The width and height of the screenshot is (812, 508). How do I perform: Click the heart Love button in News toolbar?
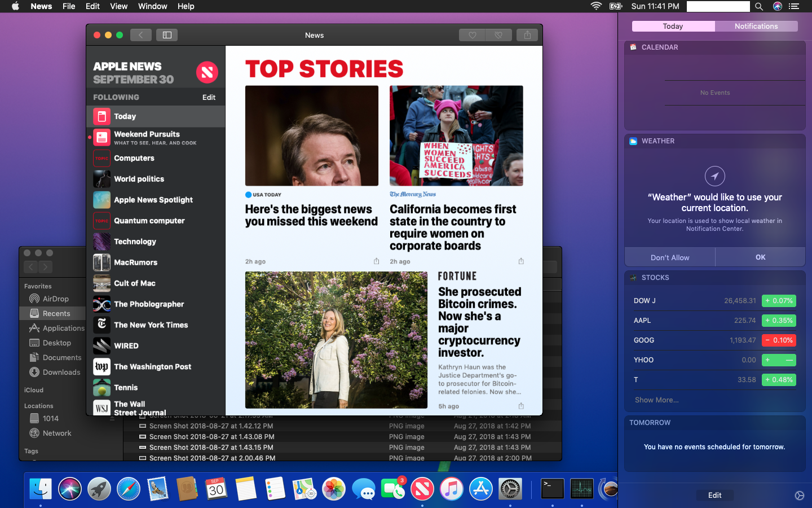click(472, 35)
